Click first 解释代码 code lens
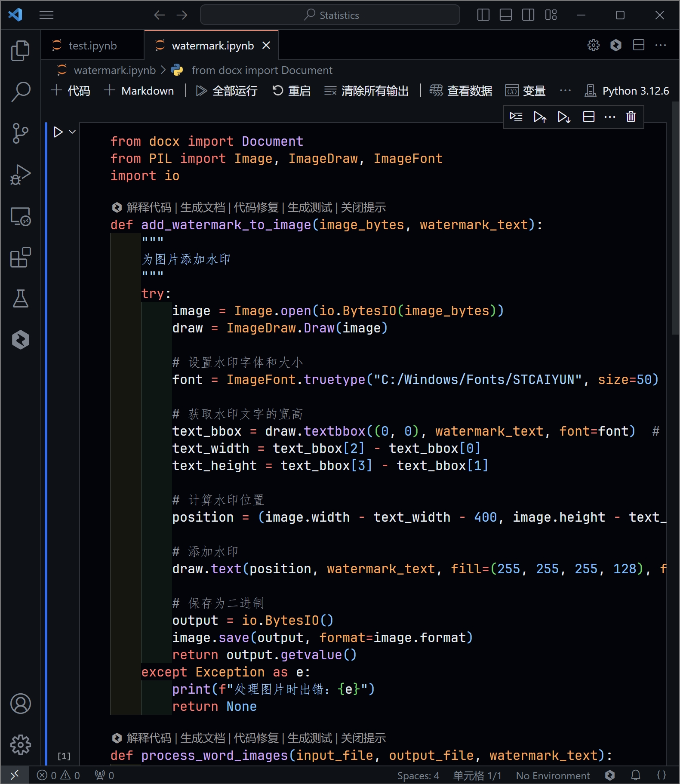The width and height of the screenshot is (680, 784). click(149, 207)
